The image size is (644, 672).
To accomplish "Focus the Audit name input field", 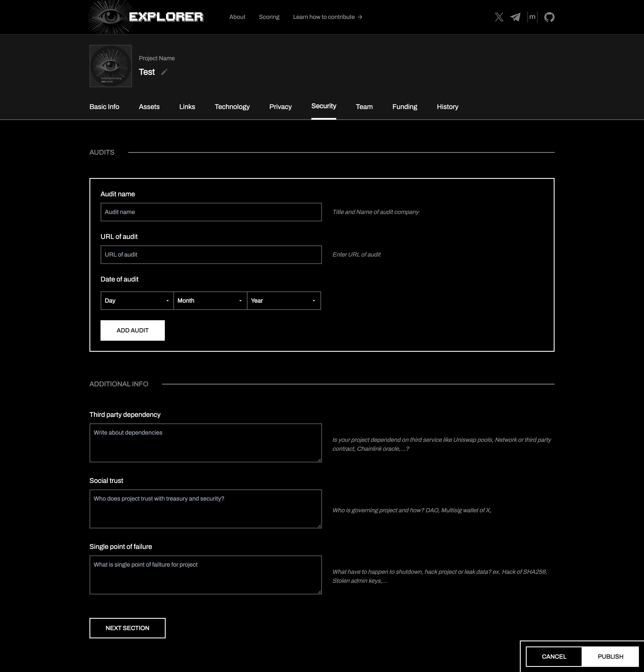I will [211, 212].
